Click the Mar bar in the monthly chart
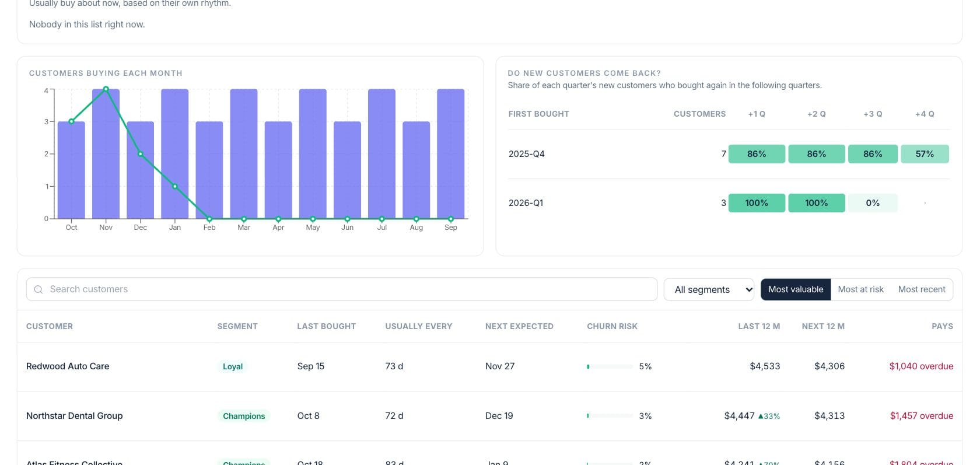 [244, 154]
